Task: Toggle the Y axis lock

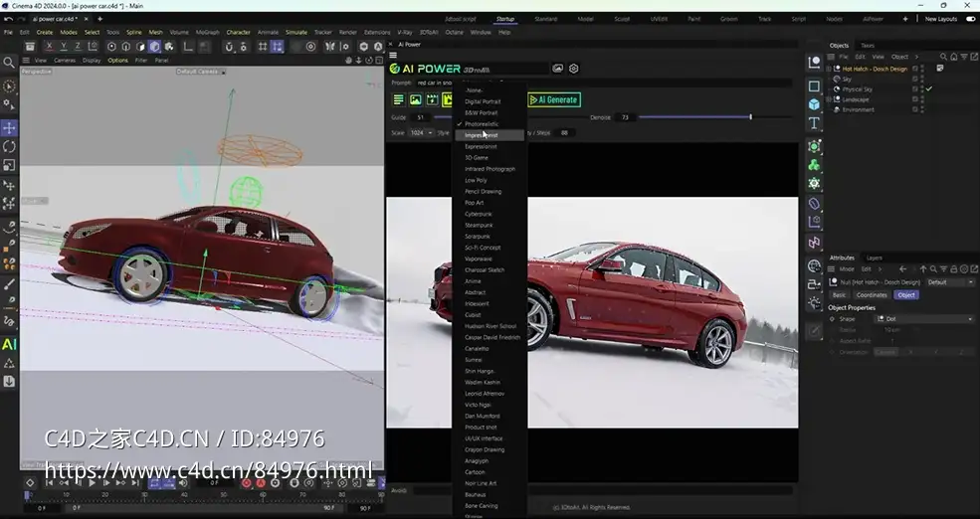Action: [63, 46]
